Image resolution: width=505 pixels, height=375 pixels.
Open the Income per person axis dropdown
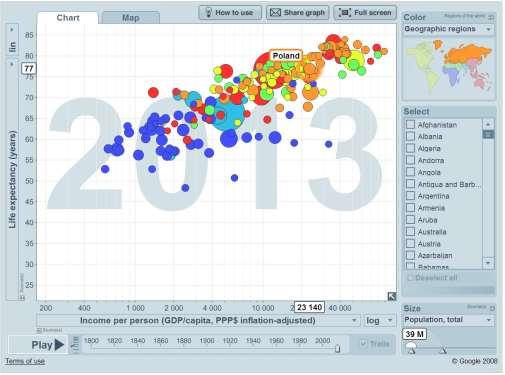point(198,321)
